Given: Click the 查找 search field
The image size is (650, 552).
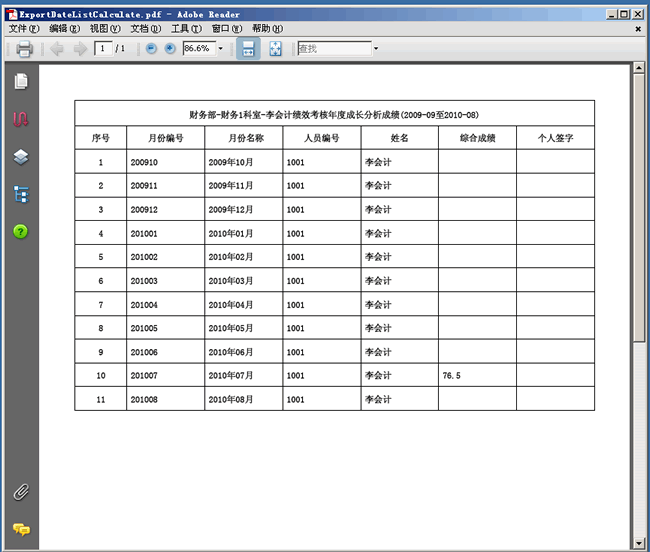Looking at the screenshot, I should click(x=335, y=48).
